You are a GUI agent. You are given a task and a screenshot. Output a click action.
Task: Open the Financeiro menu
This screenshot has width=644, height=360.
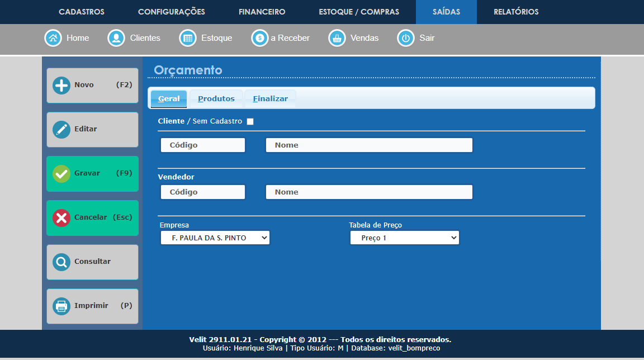coord(262,12)
